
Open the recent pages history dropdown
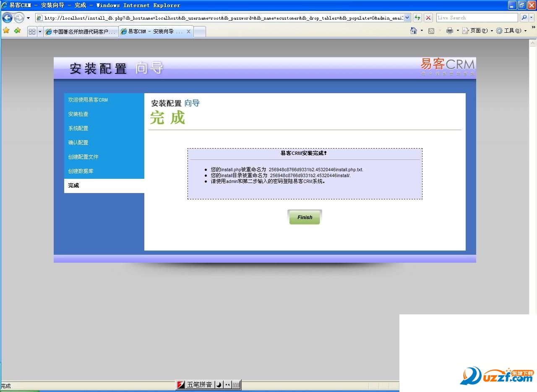(28, 18)
